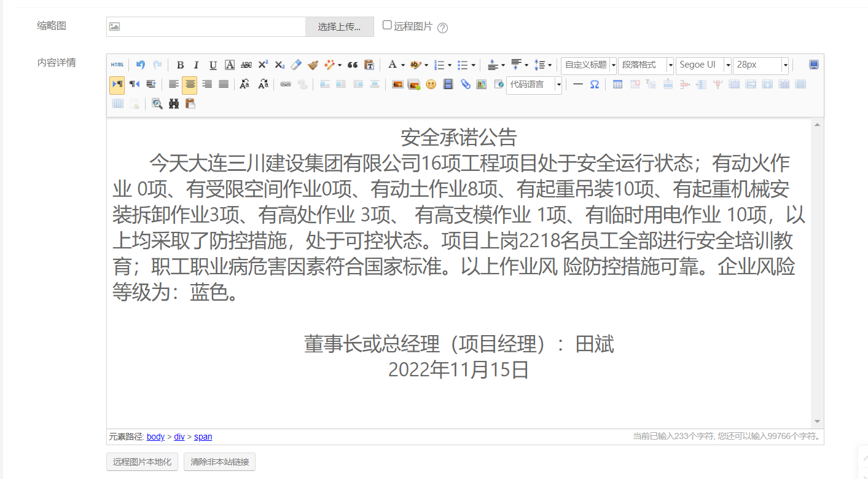Insert an unordered bullet list

463,65
